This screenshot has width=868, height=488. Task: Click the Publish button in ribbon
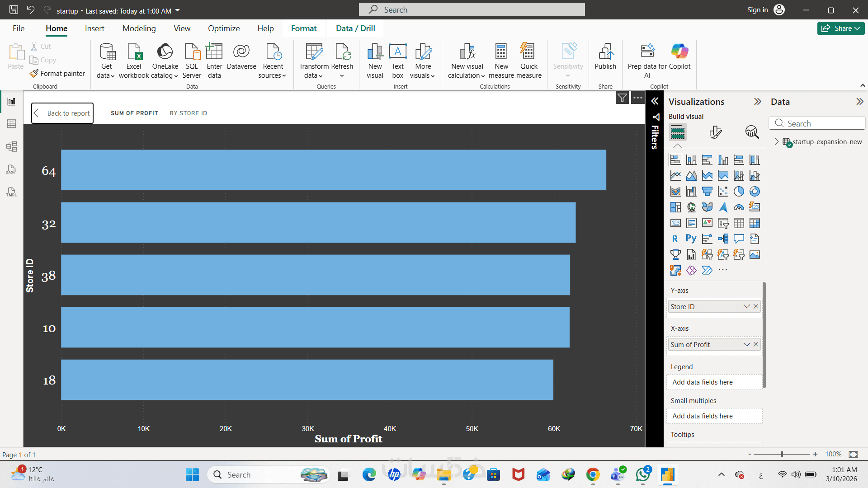(605, 57)
